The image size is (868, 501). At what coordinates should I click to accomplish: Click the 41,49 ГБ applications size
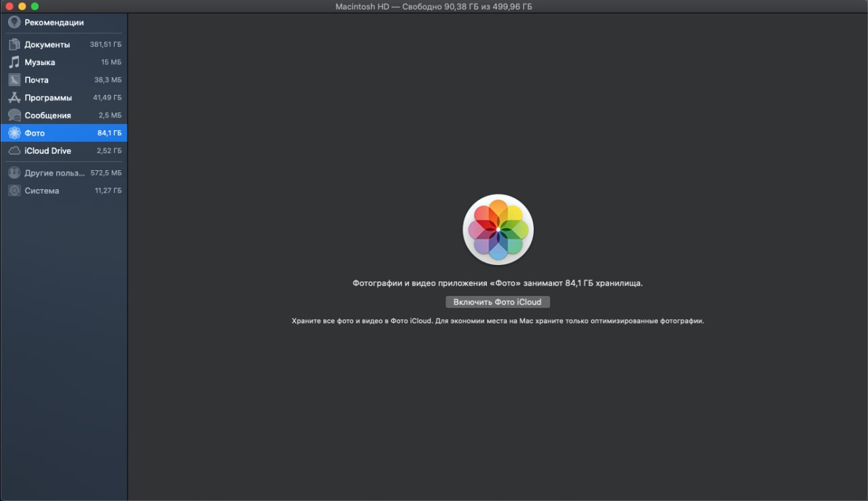[107, 98]
